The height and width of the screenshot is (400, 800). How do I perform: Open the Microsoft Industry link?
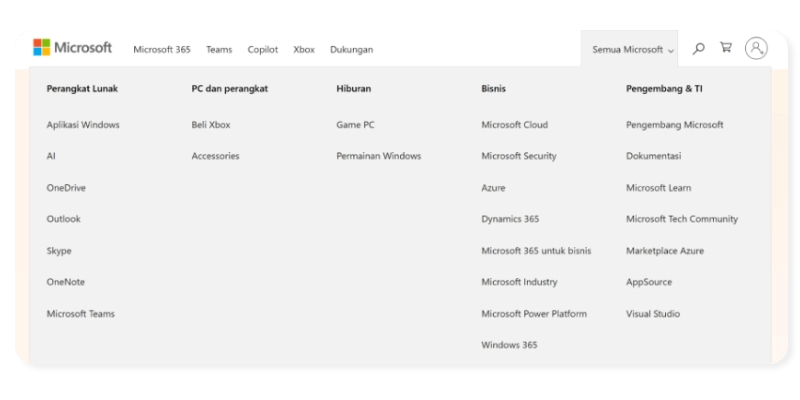point(519,282)
